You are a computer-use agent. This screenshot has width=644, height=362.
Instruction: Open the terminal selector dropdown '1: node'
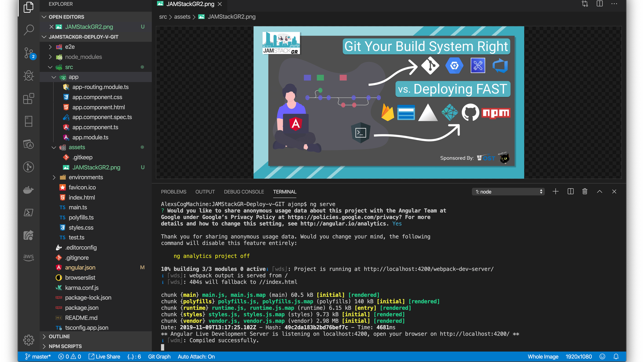[x=508, y=192]
